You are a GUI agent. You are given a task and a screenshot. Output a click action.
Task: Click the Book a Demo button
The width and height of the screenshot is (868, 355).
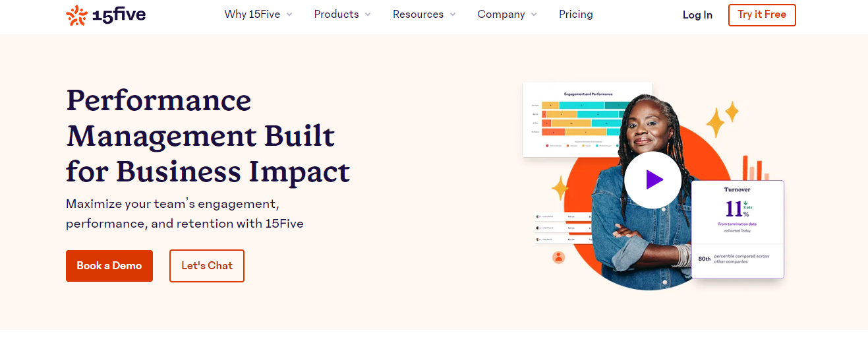click(x=109, y=266)
